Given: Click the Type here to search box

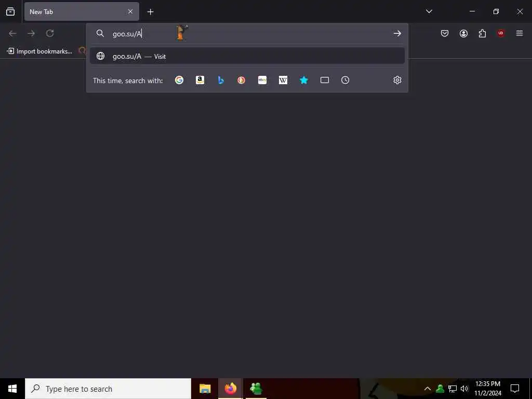Looking at the screenshot, I should click(108, 389).
